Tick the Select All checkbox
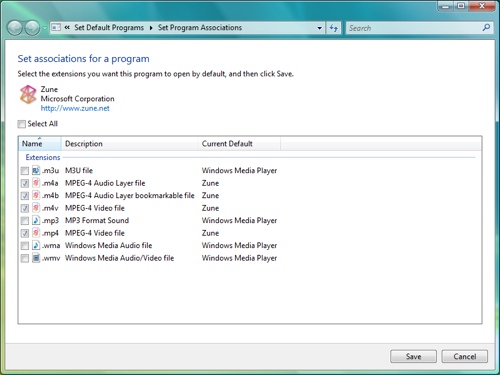 22,124
